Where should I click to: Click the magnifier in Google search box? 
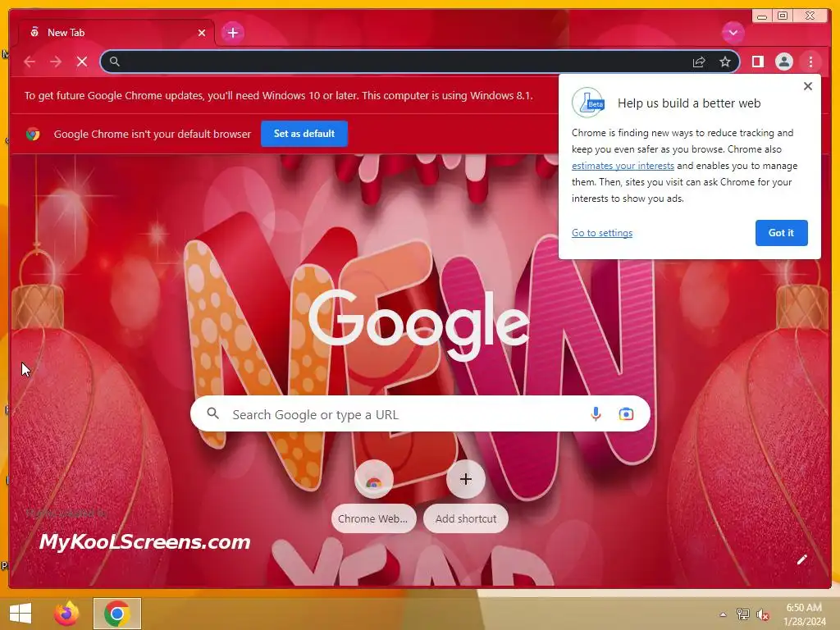[213, 413]
